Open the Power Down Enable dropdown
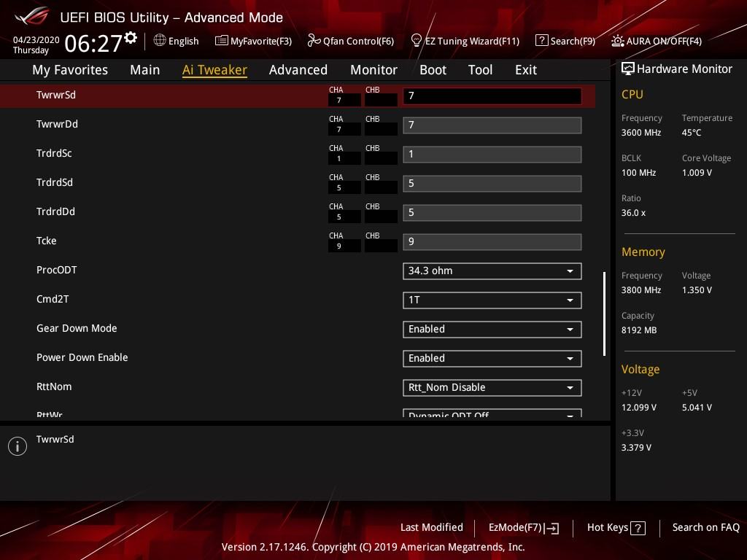 tap(492, 359)
